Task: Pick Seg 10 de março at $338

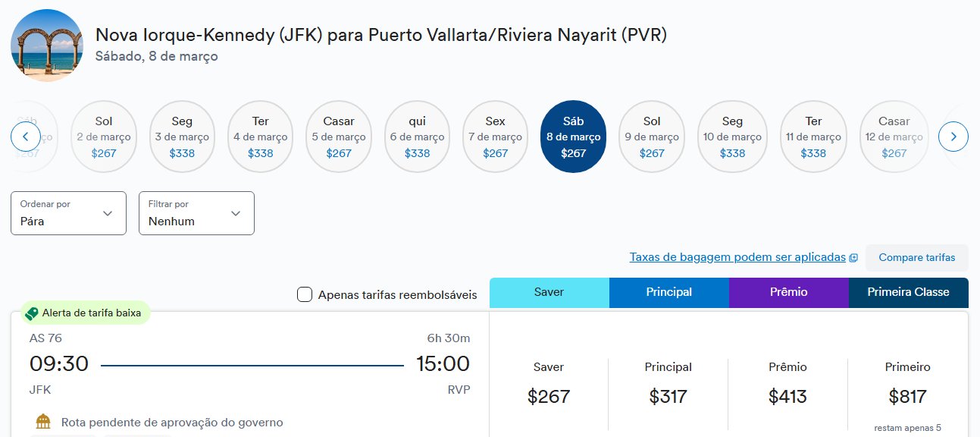Action: 732,137
